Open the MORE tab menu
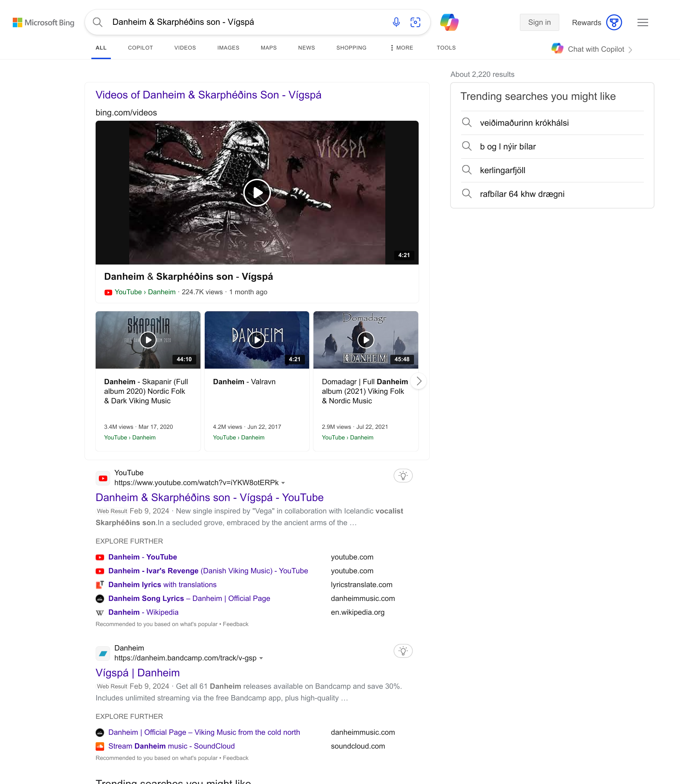680x784 pixels. pos(402,48)
